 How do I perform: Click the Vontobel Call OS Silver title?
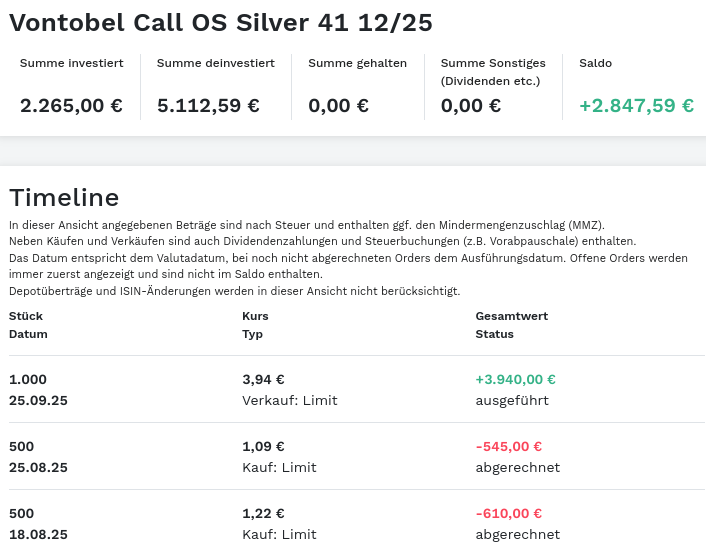point(221,24)
